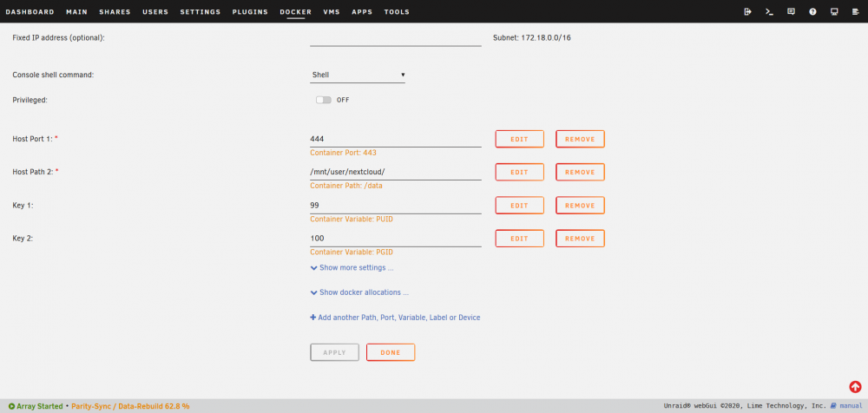Click Edit for Host Port 1
868x413 pixels.
(519, 139)
